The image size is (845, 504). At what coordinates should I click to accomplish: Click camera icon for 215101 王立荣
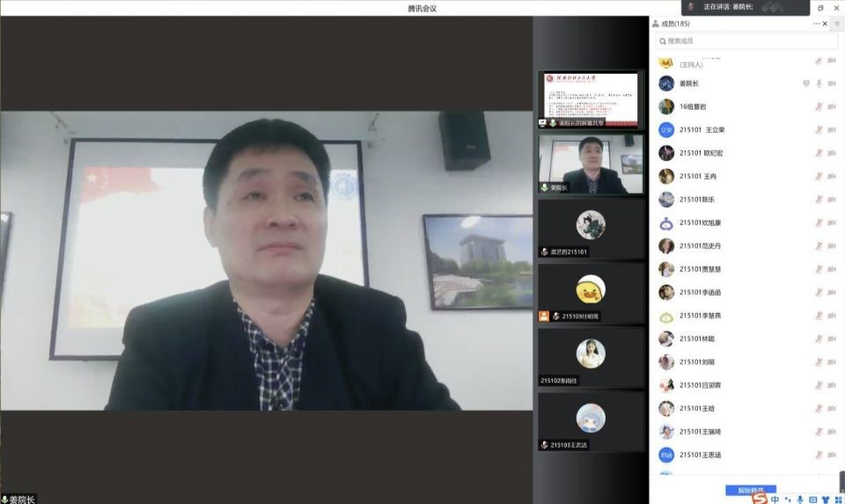[x=831, y=130]
